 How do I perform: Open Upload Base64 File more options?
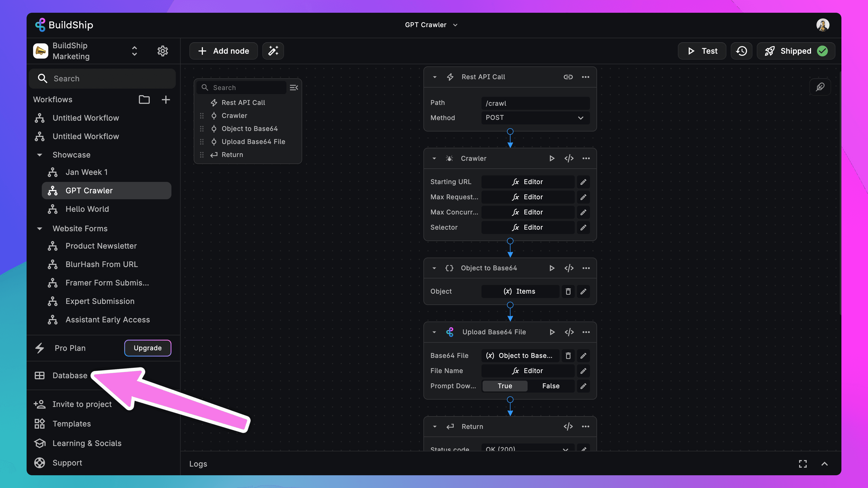point(586,332)
